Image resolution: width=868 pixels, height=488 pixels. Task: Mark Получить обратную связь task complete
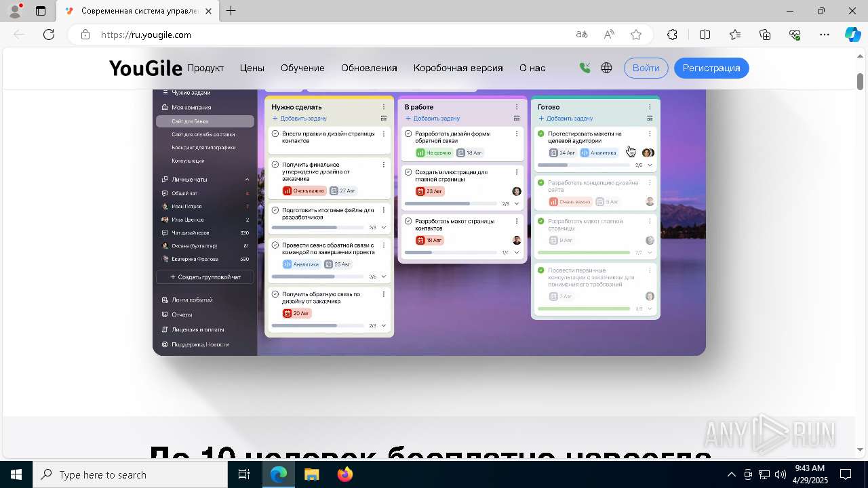[275, 294]
